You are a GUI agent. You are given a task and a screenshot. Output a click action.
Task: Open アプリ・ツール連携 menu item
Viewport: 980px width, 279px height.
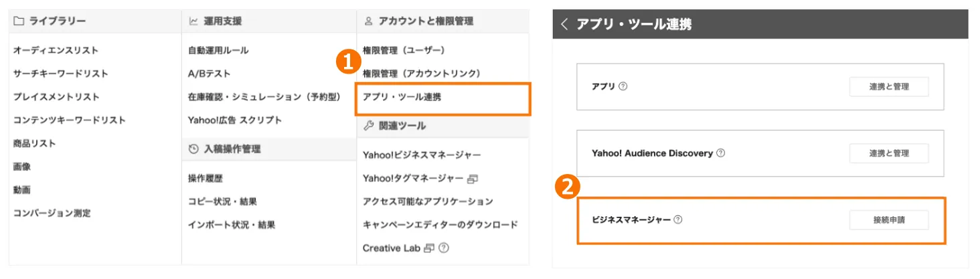pos(402,97)
